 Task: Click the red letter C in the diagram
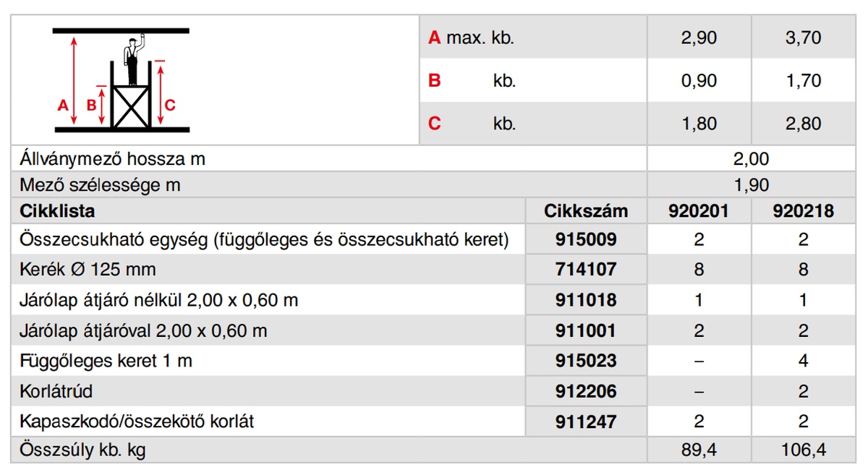[x=170, y=105]
